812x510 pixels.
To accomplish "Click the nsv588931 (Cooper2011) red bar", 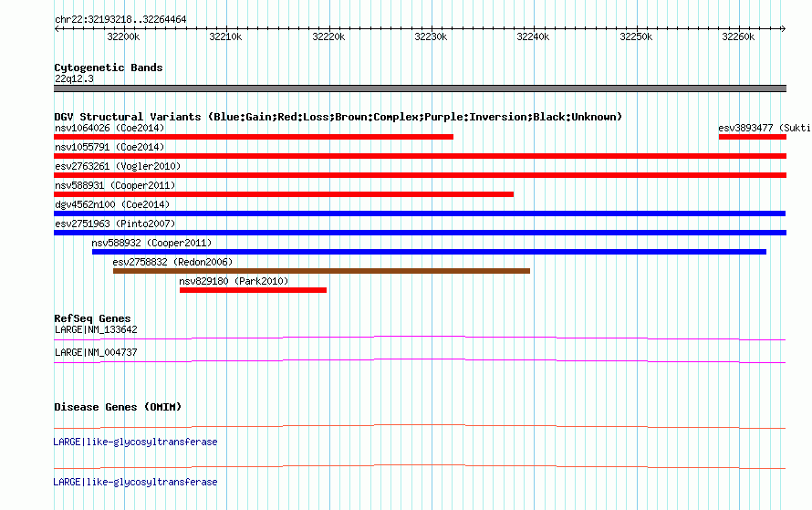I will pyautogui.click(x=284, y=194).
